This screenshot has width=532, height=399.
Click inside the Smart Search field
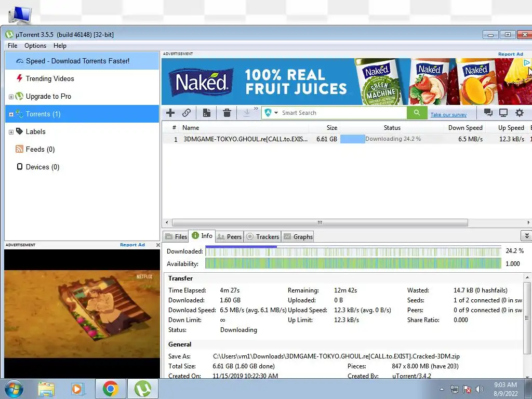(x=343, y=113)
